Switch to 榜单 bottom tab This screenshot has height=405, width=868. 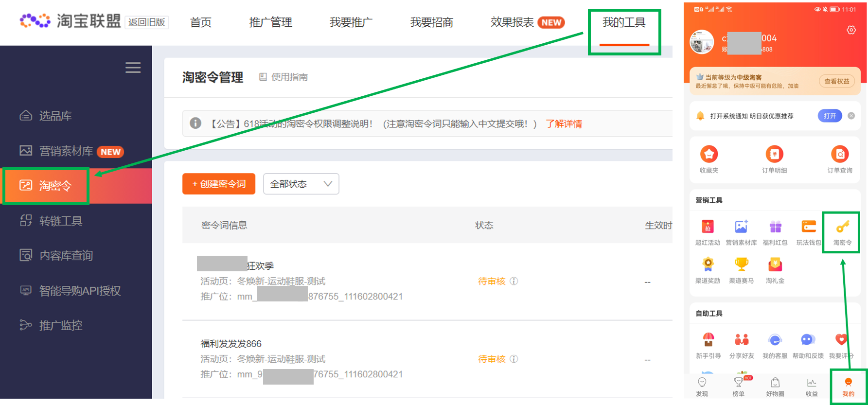(x=739, y=387)
